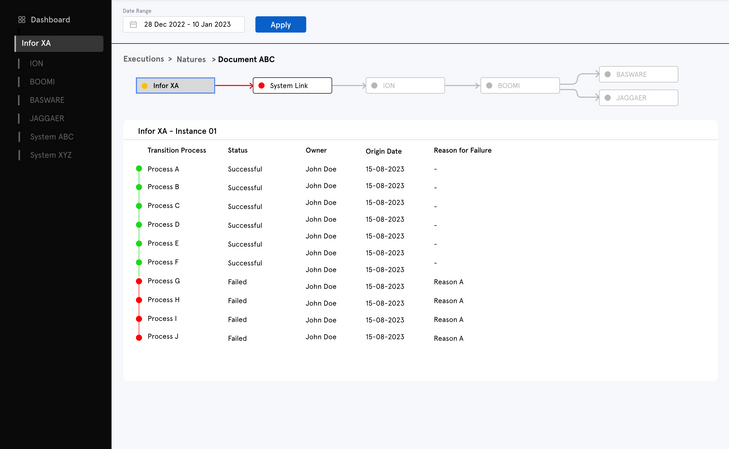Screen dimensions: 729x449
Task: Open BOOMI from the sidebar
Action: [43, 81]
